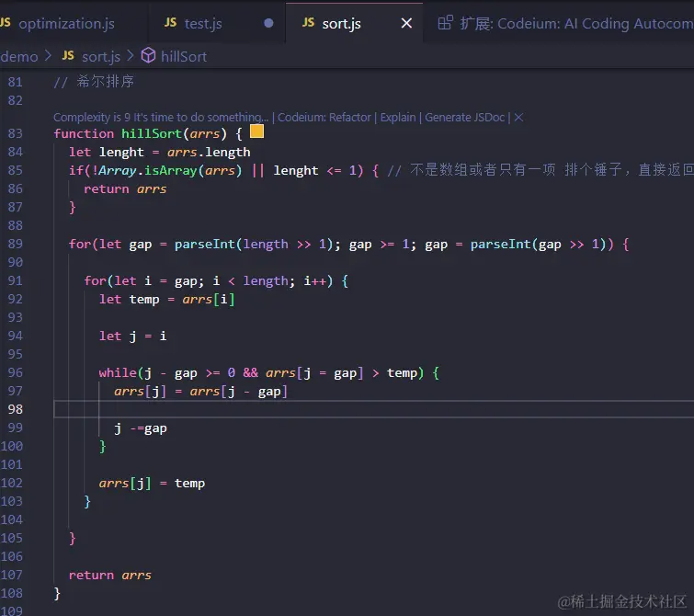Image resolution: width=694 pixels, height=616 pixels.
Task: Click the cube symbol icon beside hillSort
Action: [148, 56]
